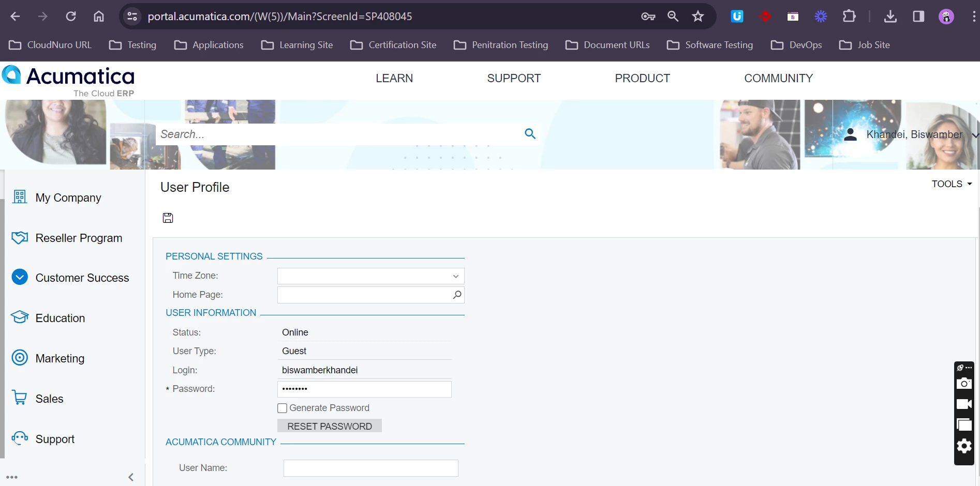The height and width of the screenshot is (486, 980).
Task: Open the Marketing section
Action: pos(60,358)
